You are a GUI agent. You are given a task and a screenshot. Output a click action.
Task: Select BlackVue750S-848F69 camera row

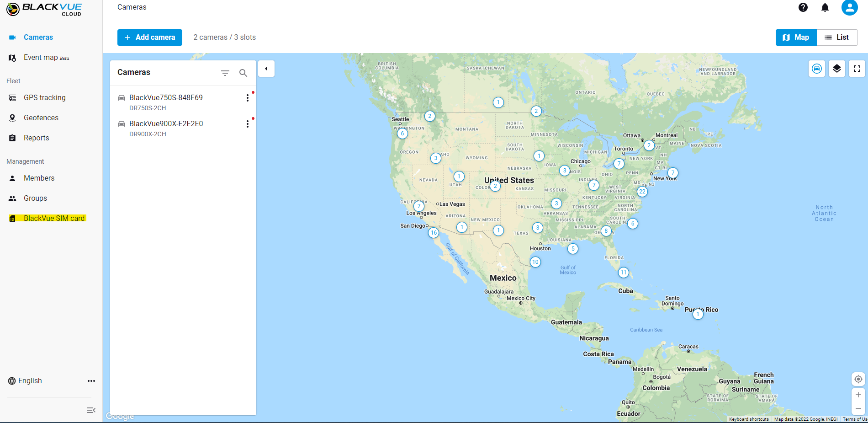(x=183, y=102)
